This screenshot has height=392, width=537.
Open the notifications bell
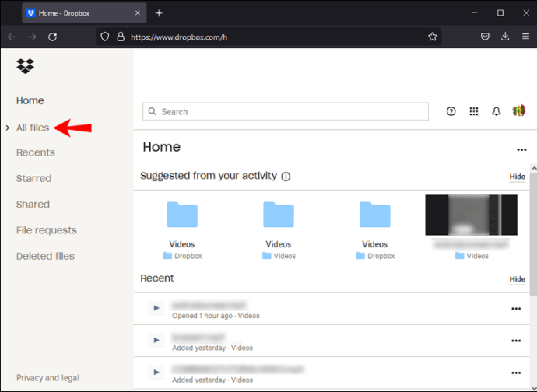click(497, 111)
